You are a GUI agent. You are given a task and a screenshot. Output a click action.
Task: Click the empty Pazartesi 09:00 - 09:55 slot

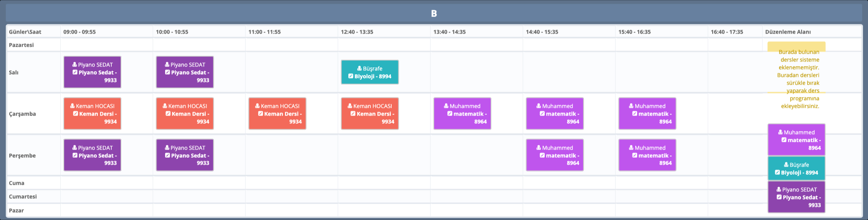(x=106, y=45)
